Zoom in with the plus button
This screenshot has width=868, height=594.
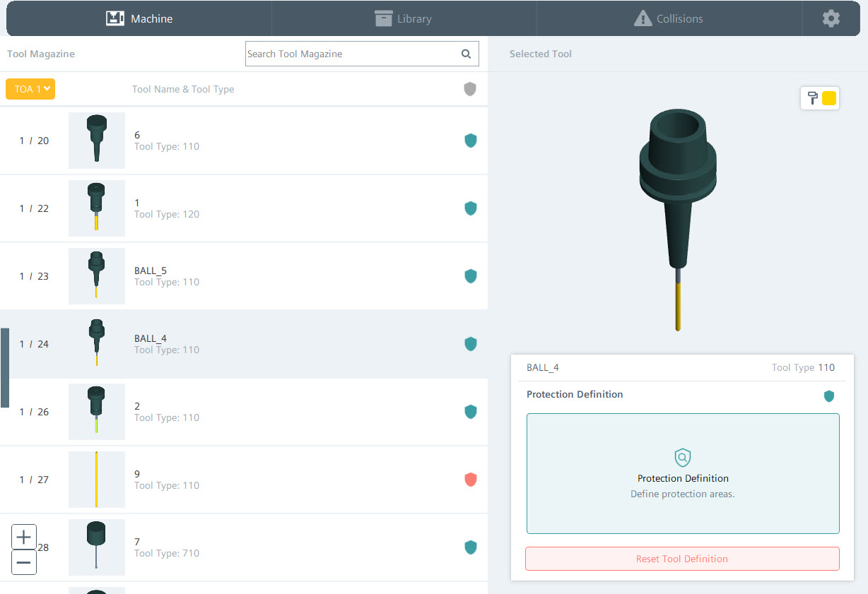point(24,537)
